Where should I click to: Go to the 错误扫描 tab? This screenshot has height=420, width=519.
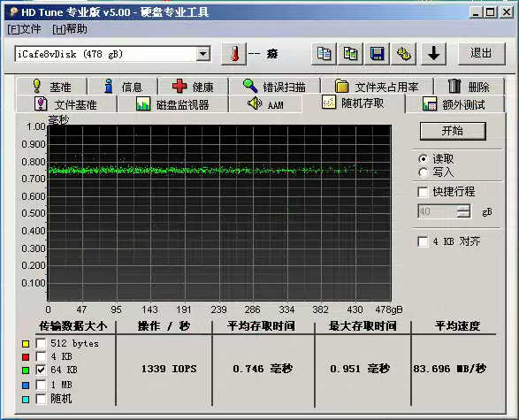pyautogui.click(x=274, y=87)
